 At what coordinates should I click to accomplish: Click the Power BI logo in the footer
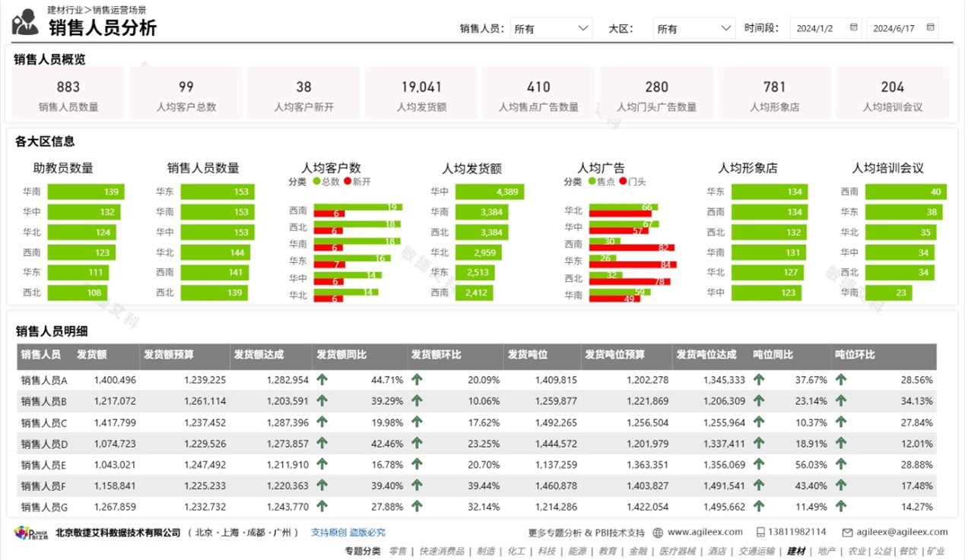tap(30, 533)
